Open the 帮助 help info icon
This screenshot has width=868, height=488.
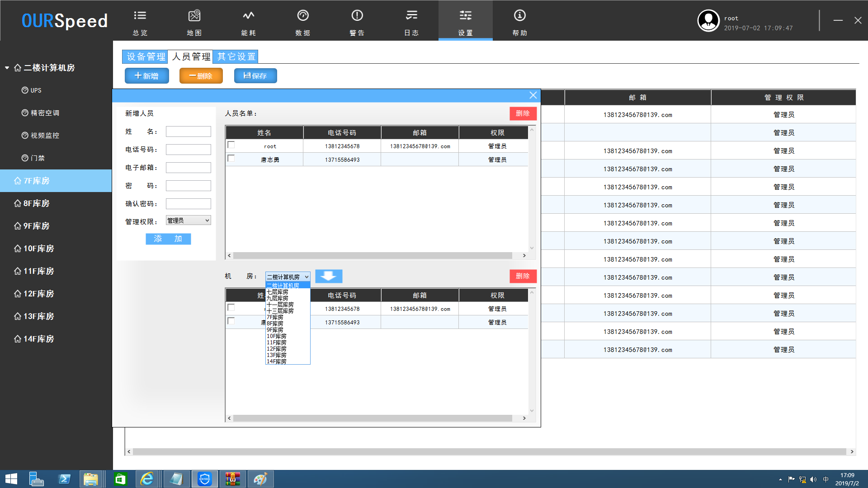(520, 16)
